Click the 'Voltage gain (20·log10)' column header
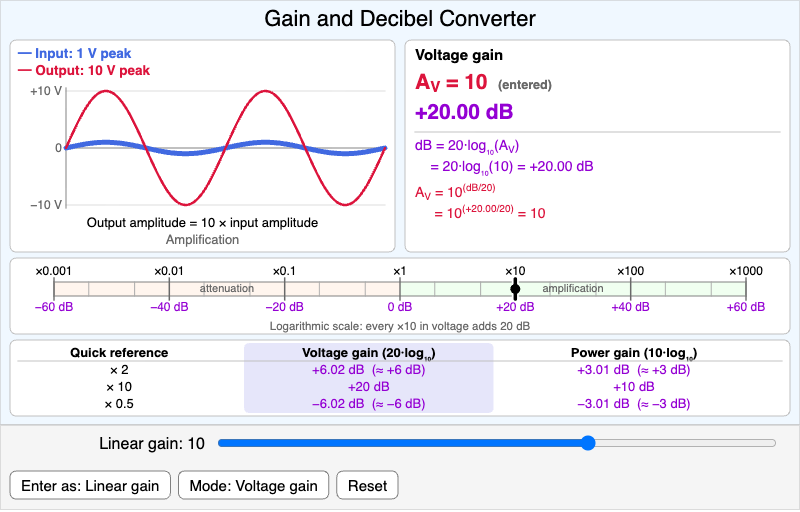The width and height of the screenshot is (800, 512). 368,353
